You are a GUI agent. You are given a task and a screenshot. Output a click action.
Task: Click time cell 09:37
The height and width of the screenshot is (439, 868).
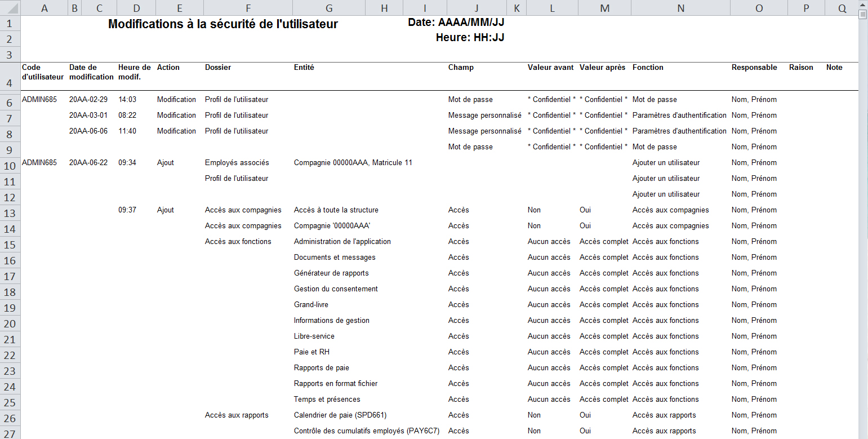pos(127,210)
